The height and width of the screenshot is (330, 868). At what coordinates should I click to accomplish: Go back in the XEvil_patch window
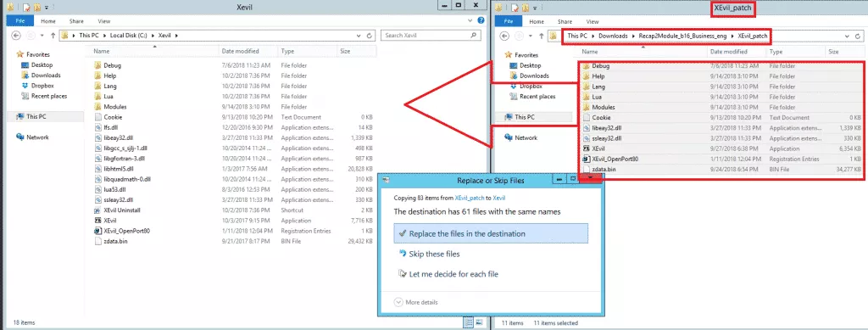point(505,36)
